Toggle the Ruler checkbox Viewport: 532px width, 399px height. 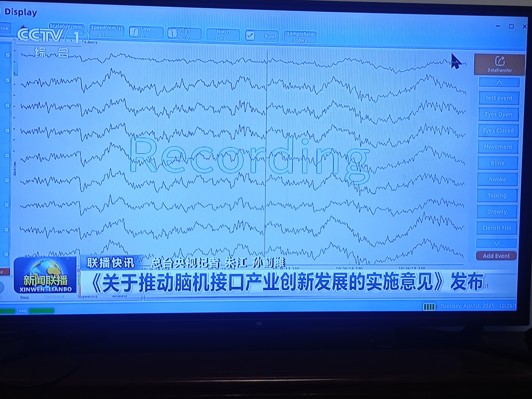point(250,36)
